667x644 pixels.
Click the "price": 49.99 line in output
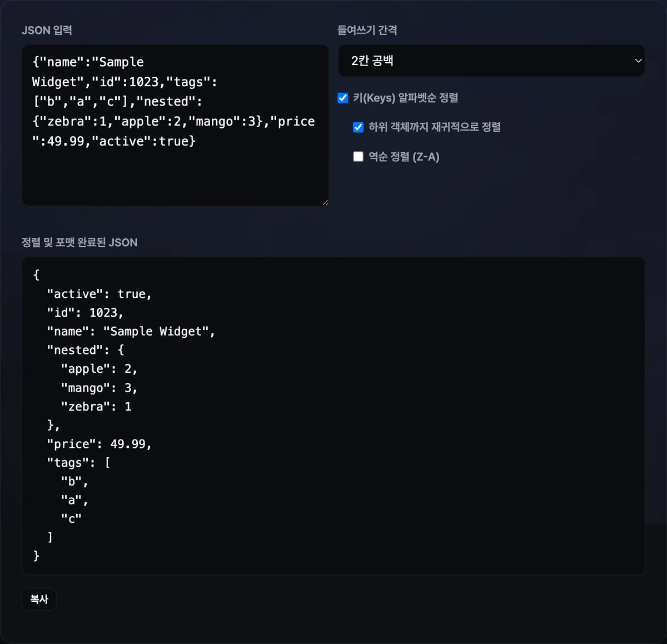(x=99, y=444)
